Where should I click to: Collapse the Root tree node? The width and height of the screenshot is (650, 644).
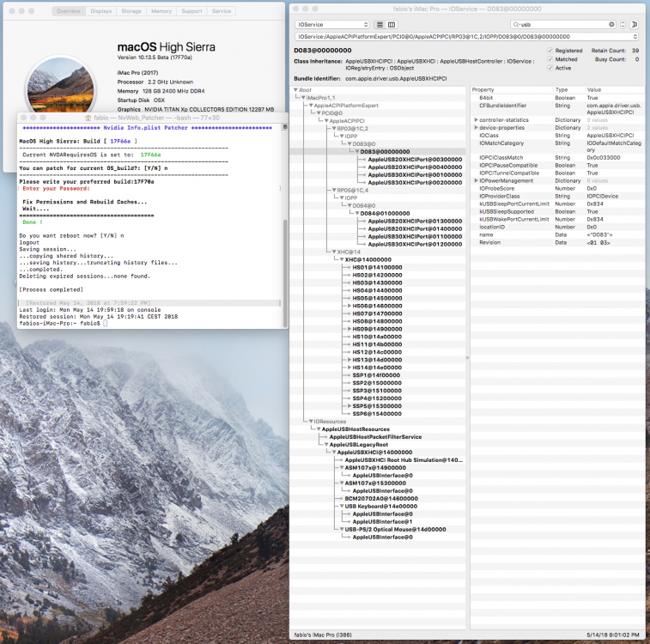[295, 90]
